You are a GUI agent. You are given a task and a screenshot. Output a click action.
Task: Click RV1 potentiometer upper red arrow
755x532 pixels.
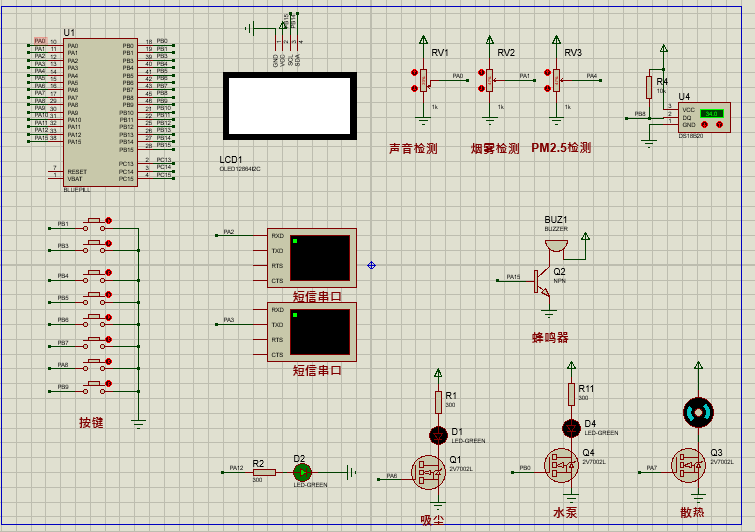point(414,72)
